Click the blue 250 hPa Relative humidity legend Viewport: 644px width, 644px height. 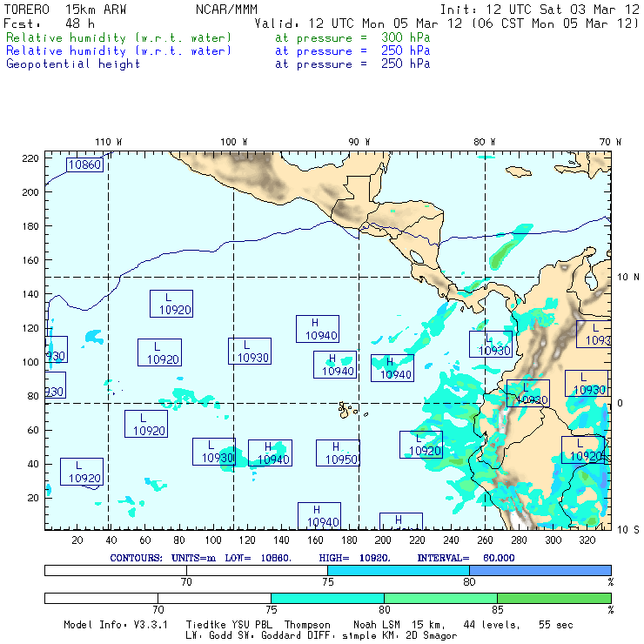pyautogui.click(x=119, y=51)
